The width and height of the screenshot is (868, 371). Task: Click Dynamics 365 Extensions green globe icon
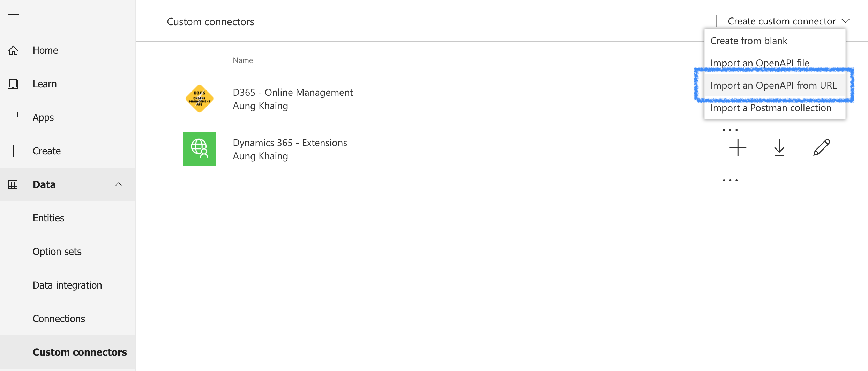pos(200,149)
